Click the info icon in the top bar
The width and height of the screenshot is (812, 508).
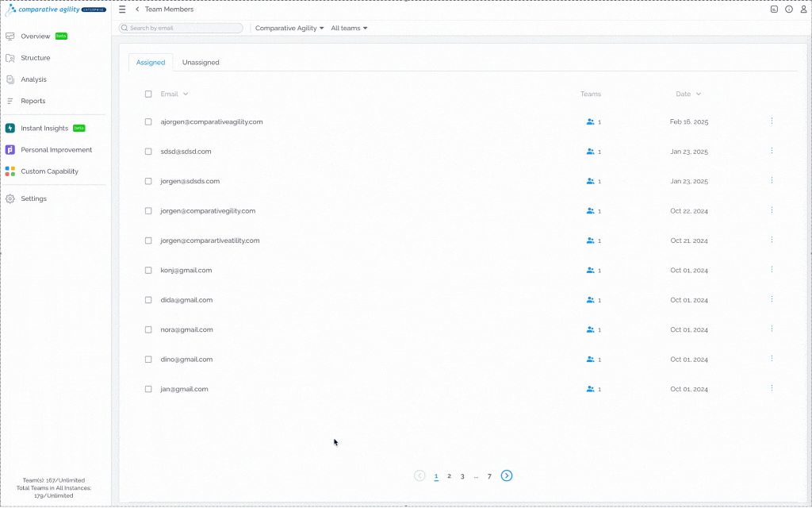point(789,10)
